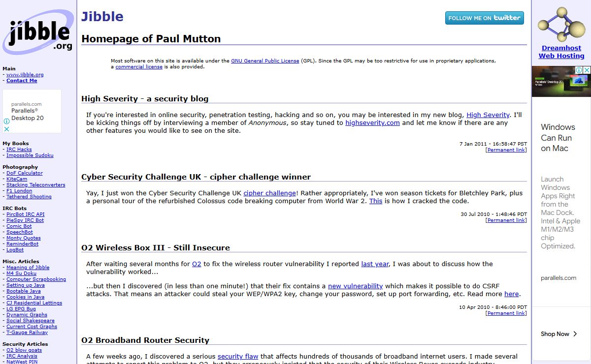Click Permanent link under the High Severity post

pos(506,150)
